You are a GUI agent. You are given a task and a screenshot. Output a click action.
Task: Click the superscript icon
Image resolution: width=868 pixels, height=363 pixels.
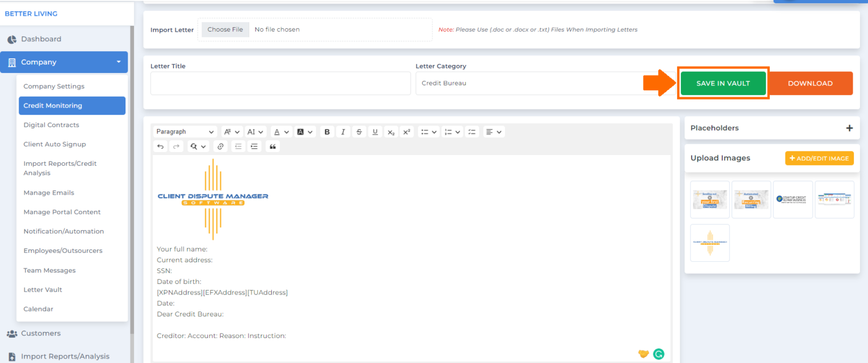coord(406,132)
